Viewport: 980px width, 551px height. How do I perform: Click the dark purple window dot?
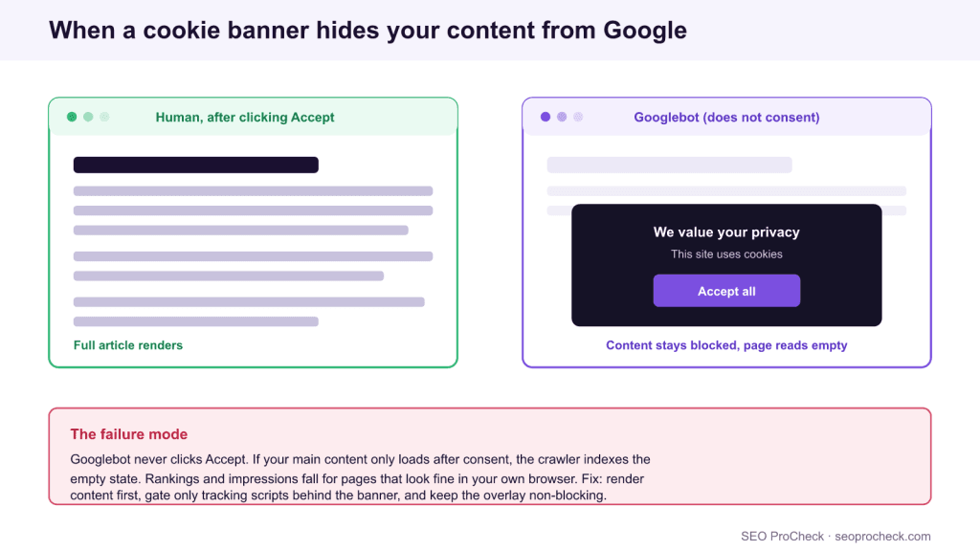pos(546,117)
